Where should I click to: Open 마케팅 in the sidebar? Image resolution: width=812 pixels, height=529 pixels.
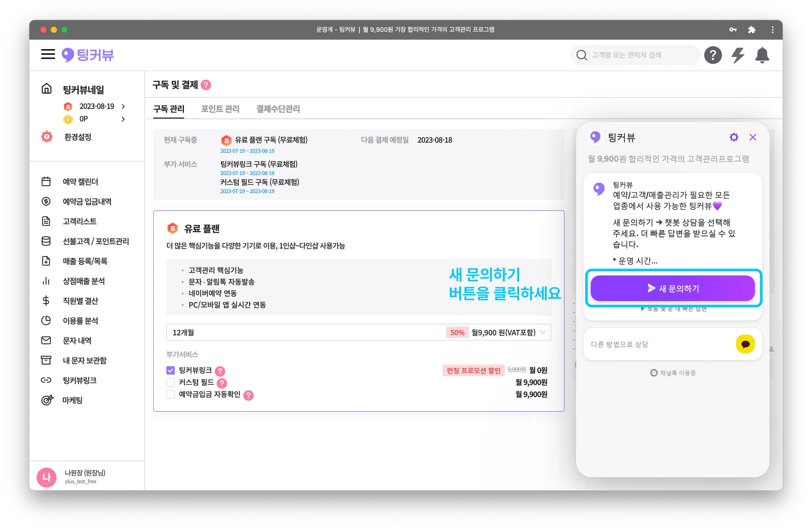tap(72, 400)
